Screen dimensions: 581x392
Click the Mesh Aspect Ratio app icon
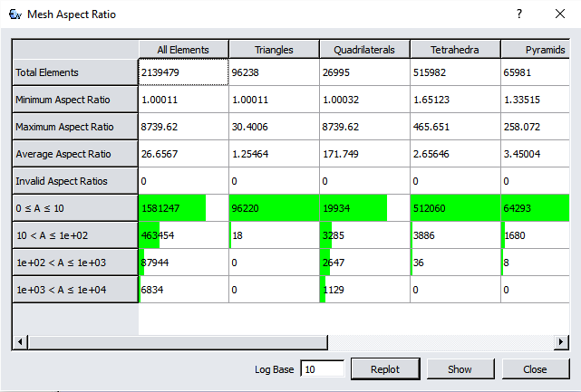(15, 14)
